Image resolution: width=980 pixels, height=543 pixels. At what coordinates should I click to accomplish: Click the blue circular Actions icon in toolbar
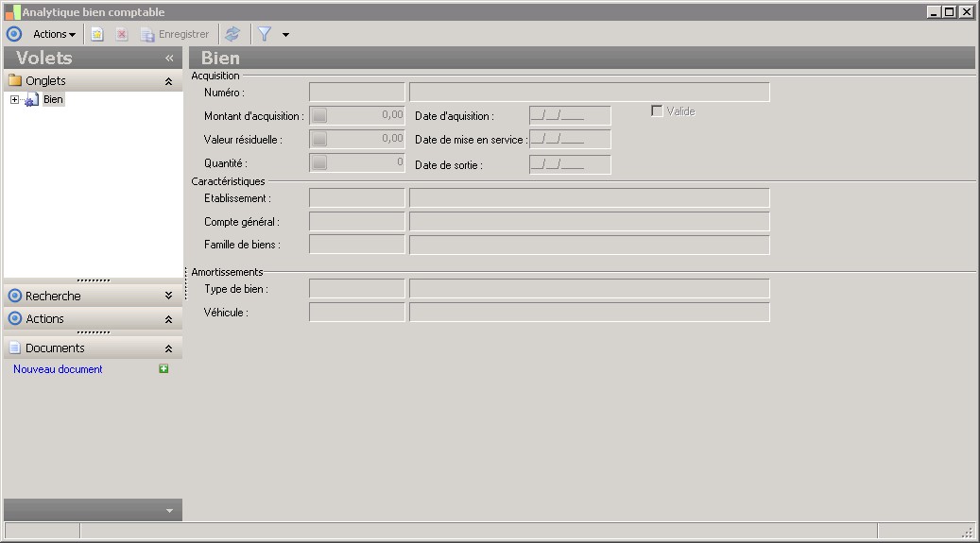(14, 34)
